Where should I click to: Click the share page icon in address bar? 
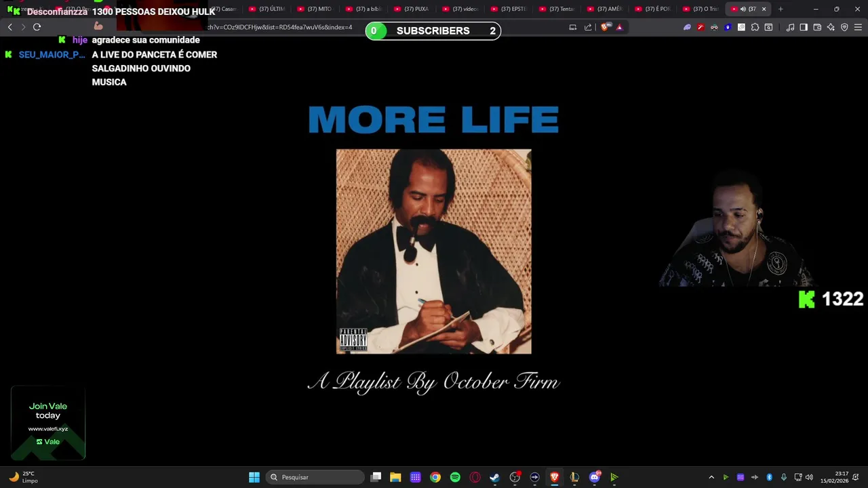coord(588,27)
